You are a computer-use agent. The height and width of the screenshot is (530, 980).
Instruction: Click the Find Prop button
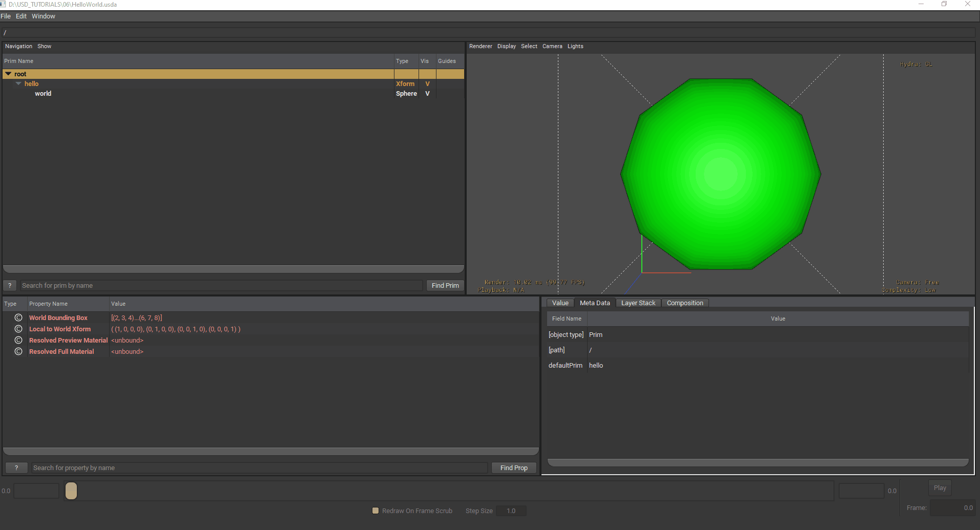(x=513, y=468)
